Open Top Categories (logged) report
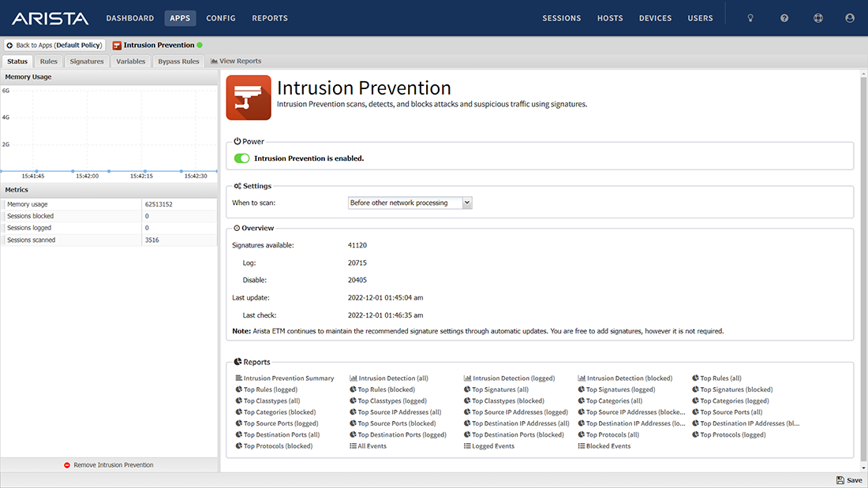 pyautogui.click(x=730, y=401)
